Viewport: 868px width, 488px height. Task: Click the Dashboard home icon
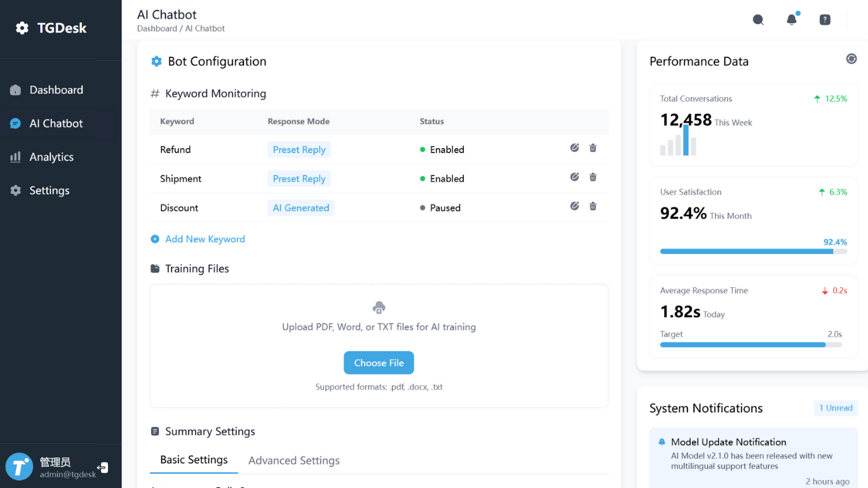[x=16, y=90]
